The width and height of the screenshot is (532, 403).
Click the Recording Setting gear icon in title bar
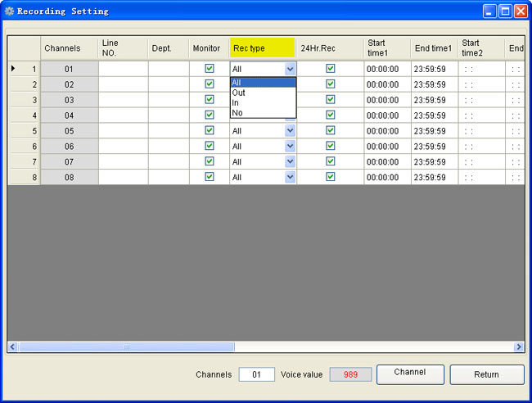click(x=10, y=11)
